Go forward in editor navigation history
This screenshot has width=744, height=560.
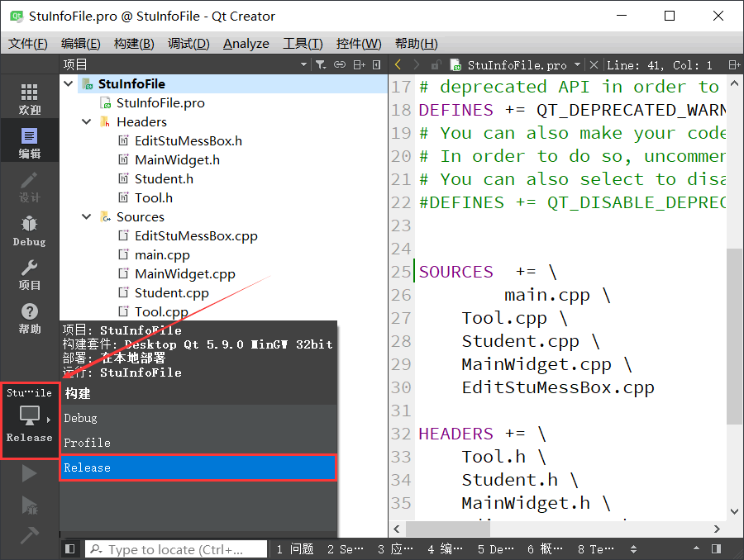(x=416, y=64)
